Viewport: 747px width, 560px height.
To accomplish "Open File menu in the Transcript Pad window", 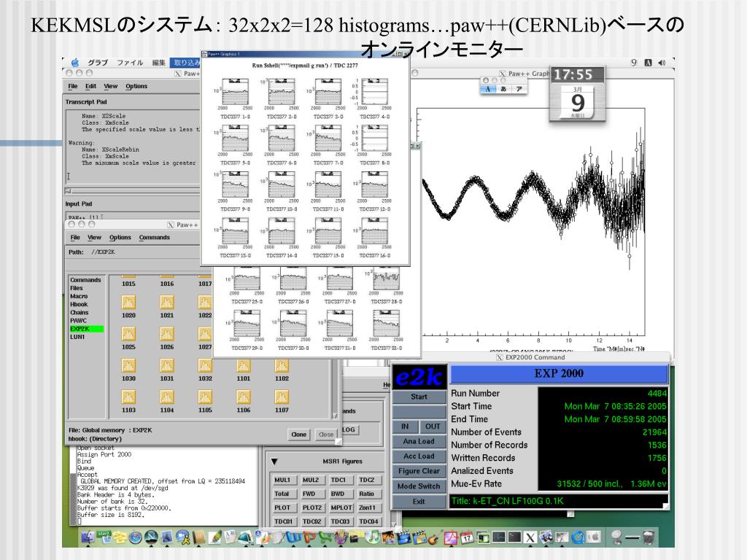I will click(72, 86).
